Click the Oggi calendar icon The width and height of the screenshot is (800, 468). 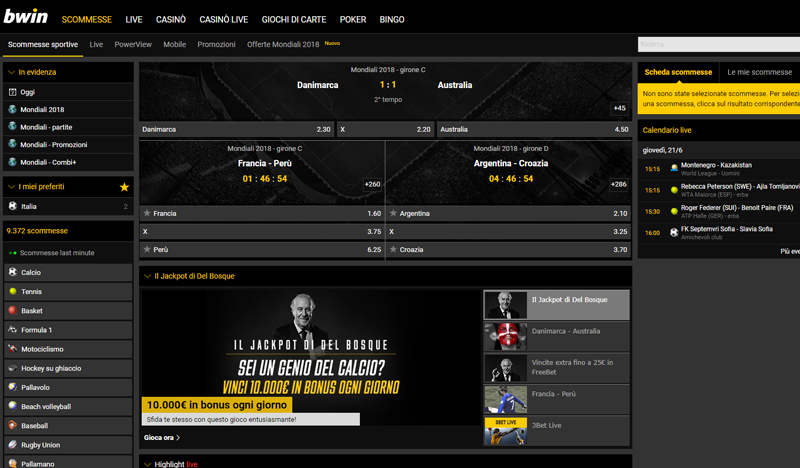[12, 92]
